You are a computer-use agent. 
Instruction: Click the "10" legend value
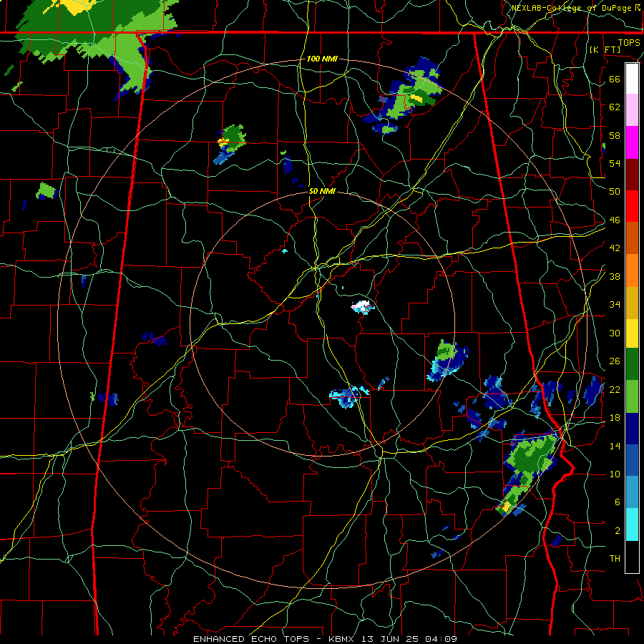point(615,474)
